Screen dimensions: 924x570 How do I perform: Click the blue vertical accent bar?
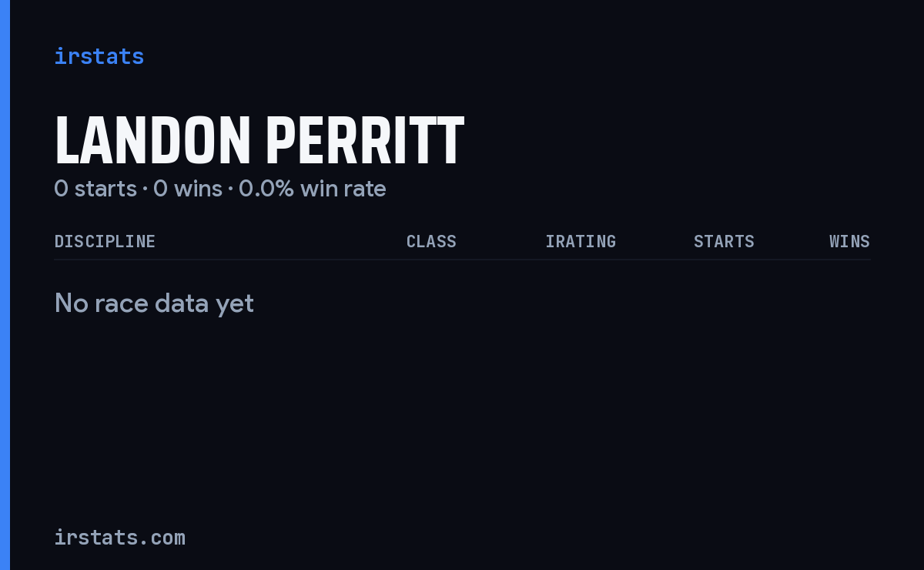click(5, 285)
